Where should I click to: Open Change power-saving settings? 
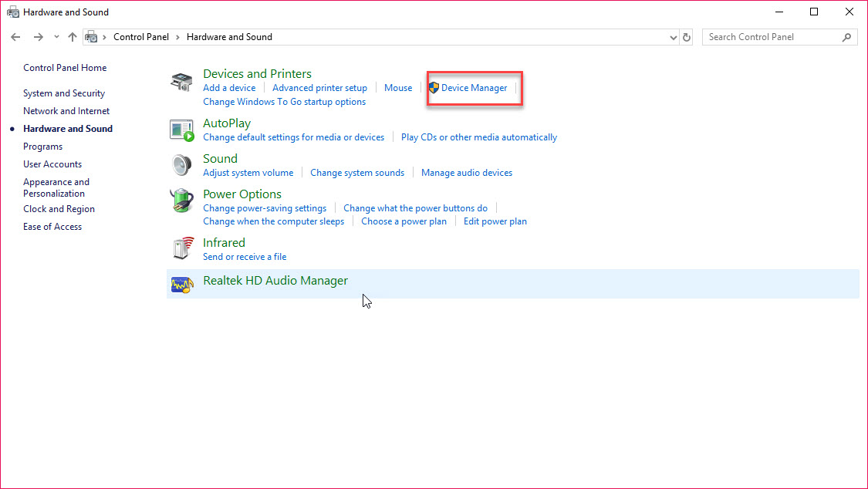click(x=265, y=207)
